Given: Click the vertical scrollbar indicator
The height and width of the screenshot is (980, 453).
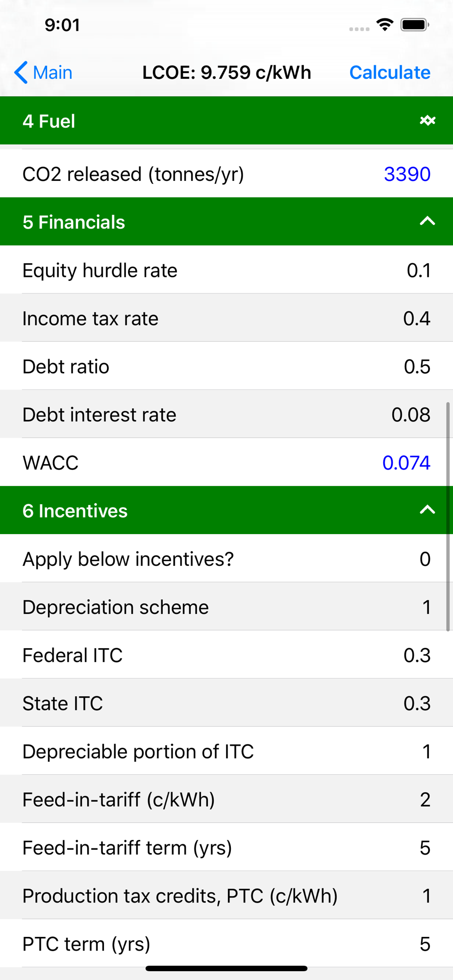Looking at the screenshot, I should point(448,517).
